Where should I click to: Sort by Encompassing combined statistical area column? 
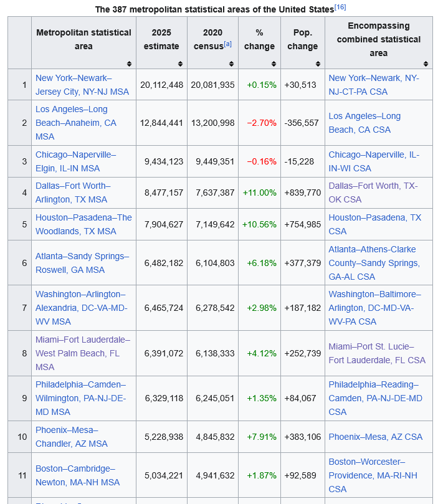point(426,64)
